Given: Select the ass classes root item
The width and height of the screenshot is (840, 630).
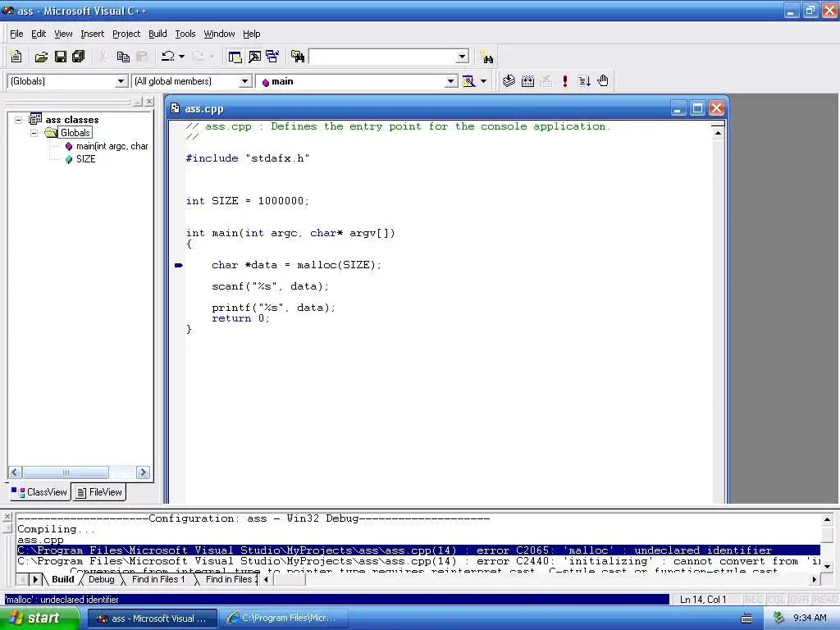Looking at the screenshot, I should [x=72, y=120].
